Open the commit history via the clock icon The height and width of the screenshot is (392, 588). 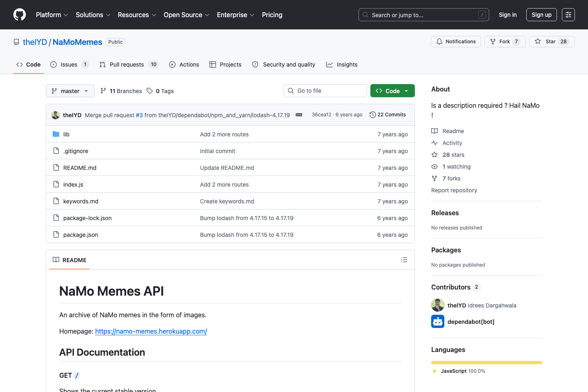(372, 115)
